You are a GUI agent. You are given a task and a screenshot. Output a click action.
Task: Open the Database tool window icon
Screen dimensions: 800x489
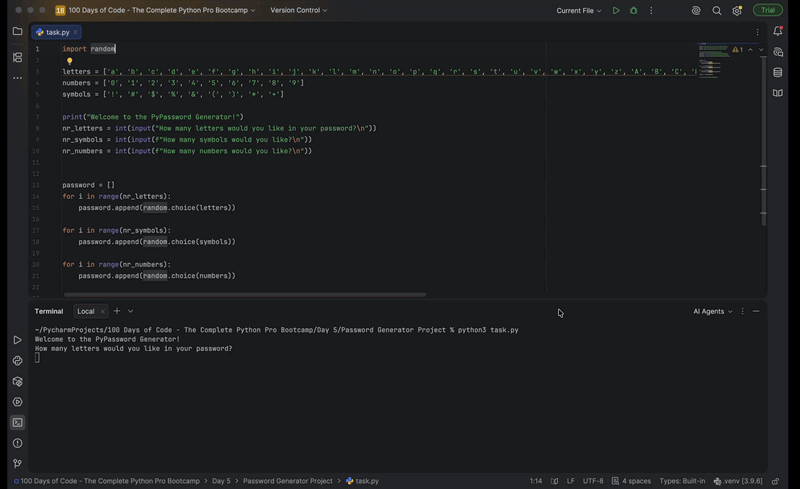click(778, 72)
